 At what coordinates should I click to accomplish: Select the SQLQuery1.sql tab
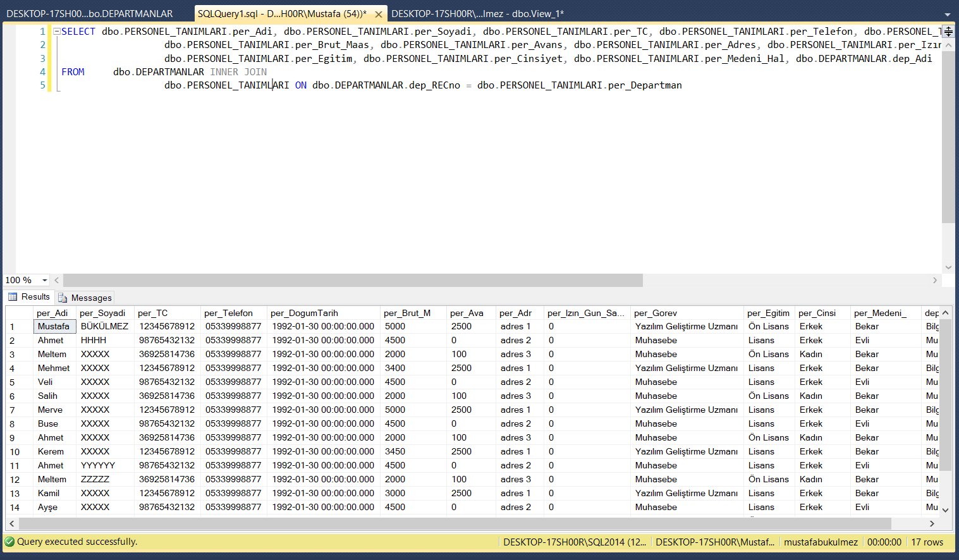click(284, 13)
